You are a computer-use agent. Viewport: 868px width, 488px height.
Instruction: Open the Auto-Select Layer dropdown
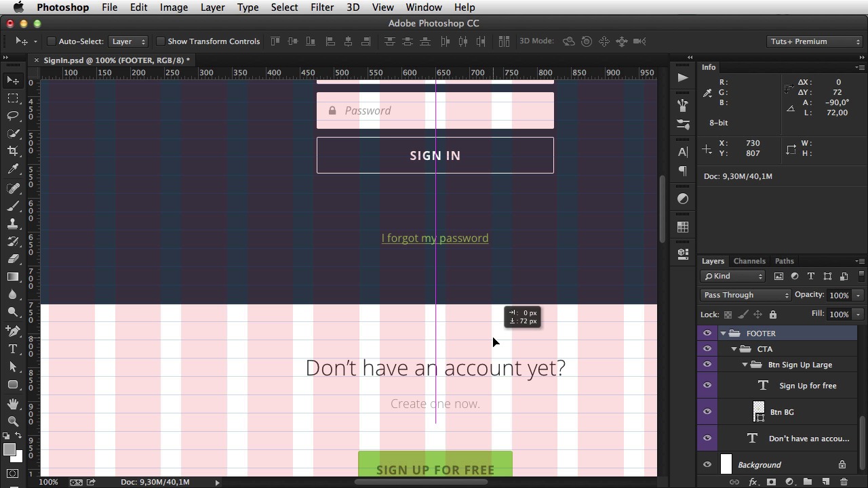[x=128, y=41]
